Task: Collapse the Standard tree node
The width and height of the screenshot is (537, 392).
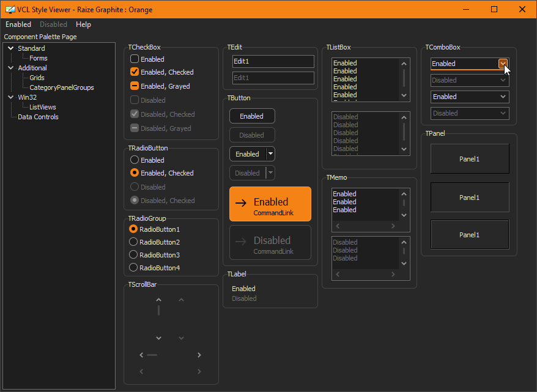Action: point(11,48)
